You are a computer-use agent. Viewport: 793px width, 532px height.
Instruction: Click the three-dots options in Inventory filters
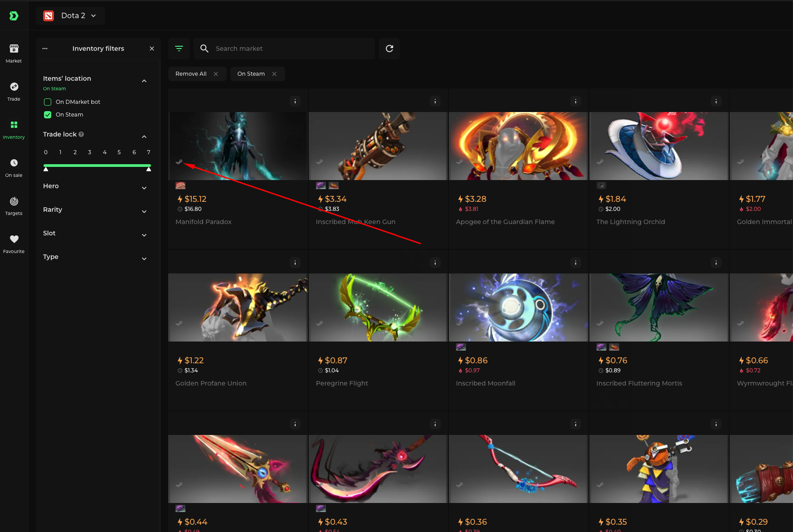pos(45,49)
